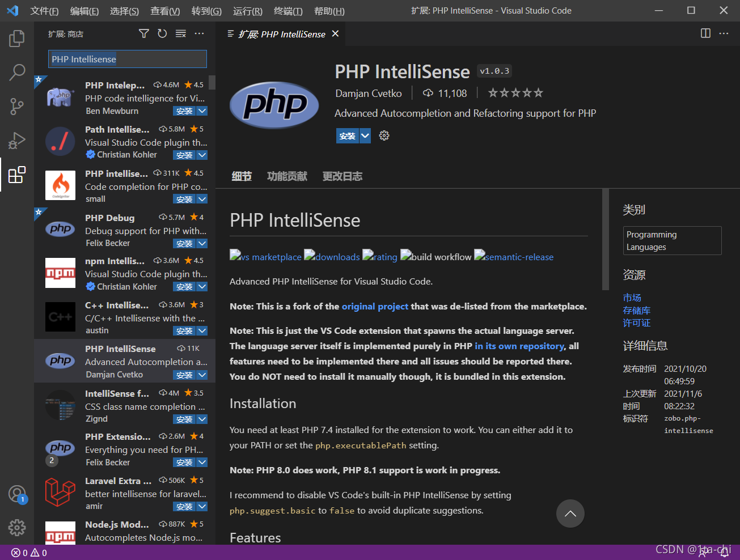Click the VS Code logo icon

pos(12,10)
